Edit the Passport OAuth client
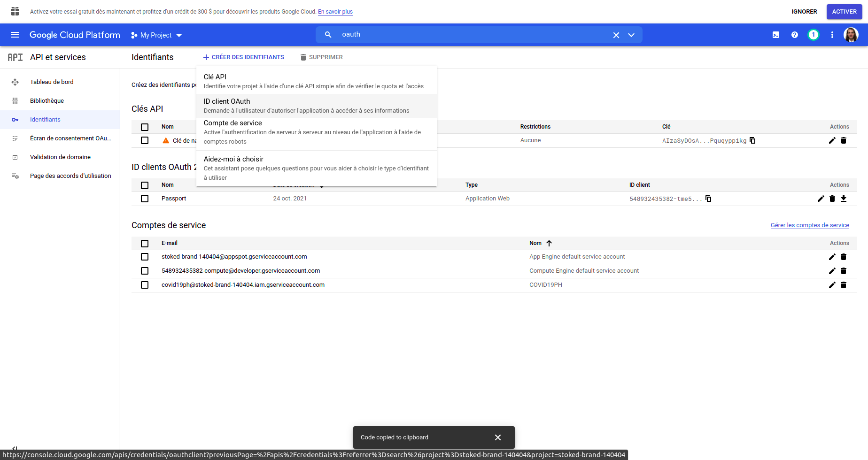This screenshot has width=868, height=460. click(x=821, y=199)
